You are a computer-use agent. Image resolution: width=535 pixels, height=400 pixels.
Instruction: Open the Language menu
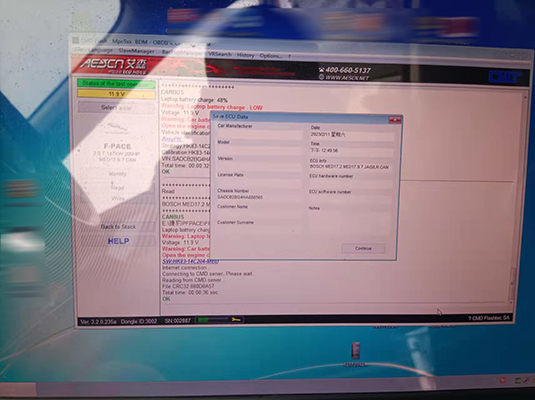click(x=100, y=50)
